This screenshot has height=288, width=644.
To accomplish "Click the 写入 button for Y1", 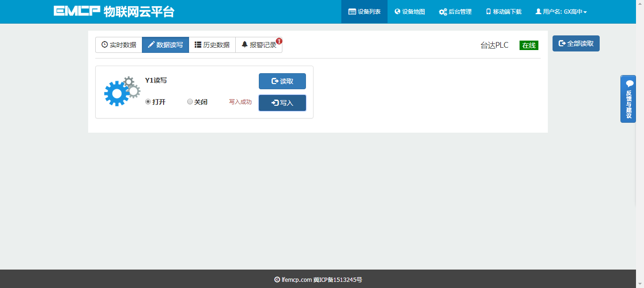I will pyautogui.click(x=282, y=103).
